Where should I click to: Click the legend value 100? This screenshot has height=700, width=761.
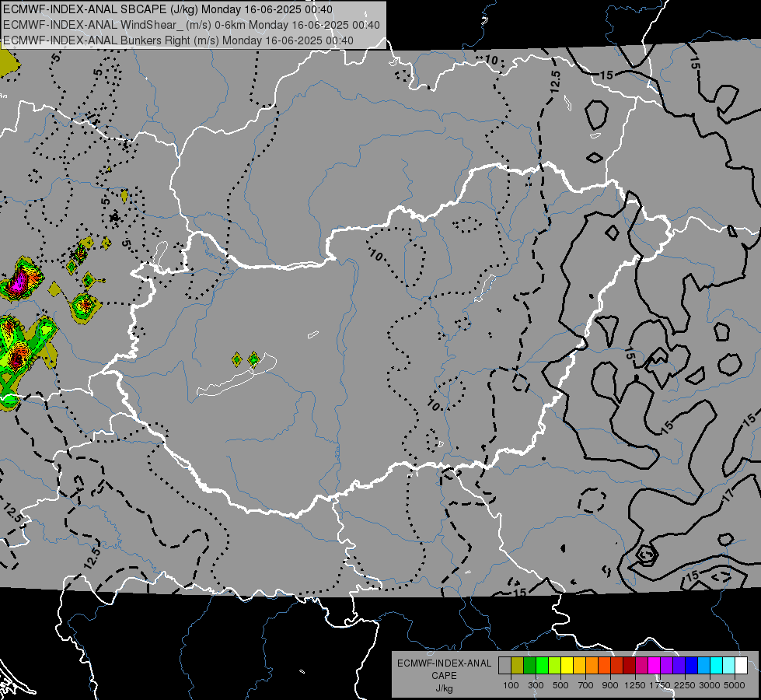click(511, 685)
